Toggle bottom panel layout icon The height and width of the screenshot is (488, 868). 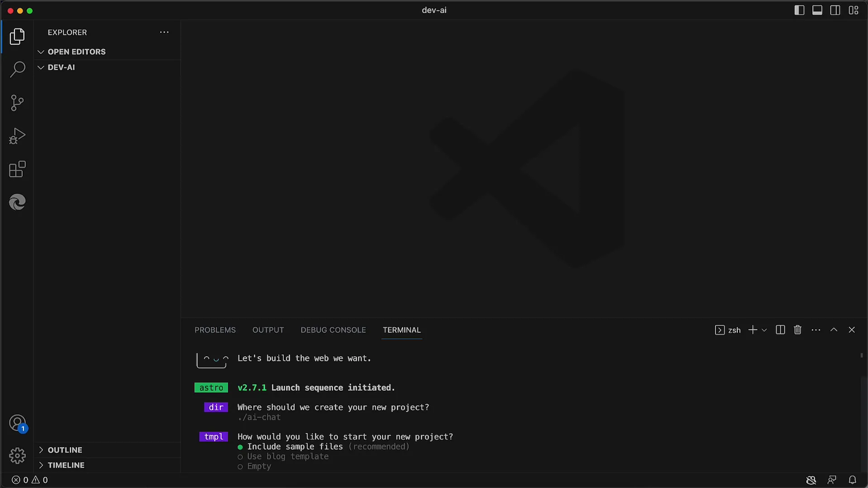817,10
